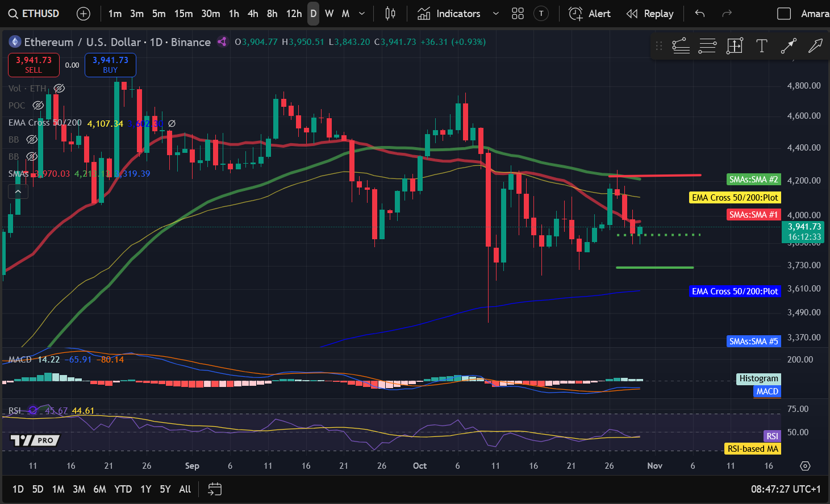The image size is (830, 504).
Task: Select the Text drawing tool
Action: pyautogui.click(x=762, y=46)
